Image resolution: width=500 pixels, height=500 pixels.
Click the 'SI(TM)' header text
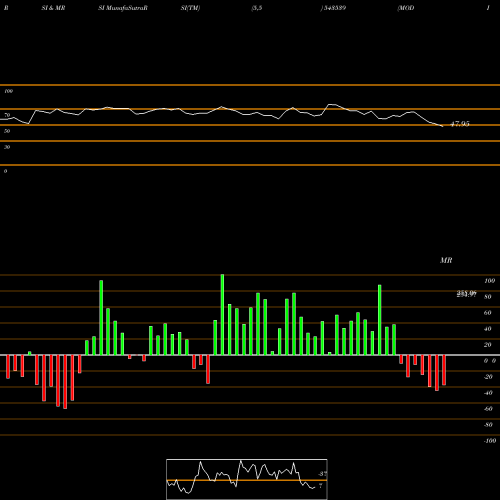coord(190,8)
